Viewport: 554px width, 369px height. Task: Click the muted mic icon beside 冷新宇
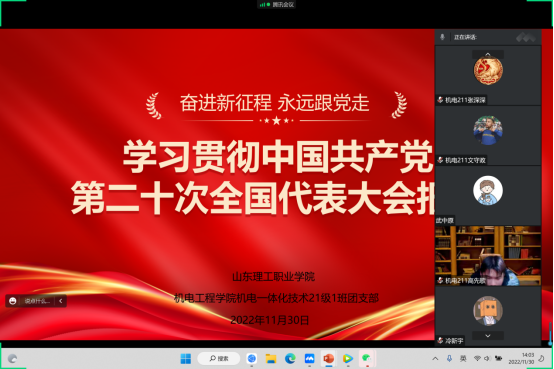(440, 340)
